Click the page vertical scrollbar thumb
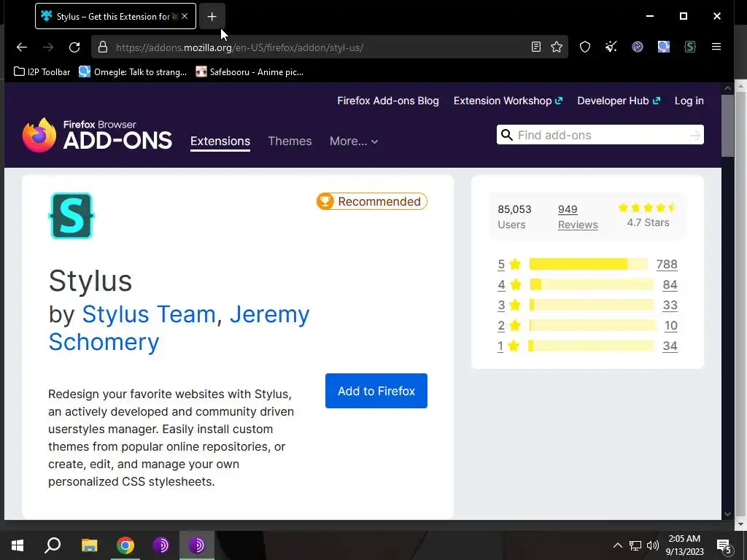This screenshot has height=560, width=747. click(x=727, y=125)
